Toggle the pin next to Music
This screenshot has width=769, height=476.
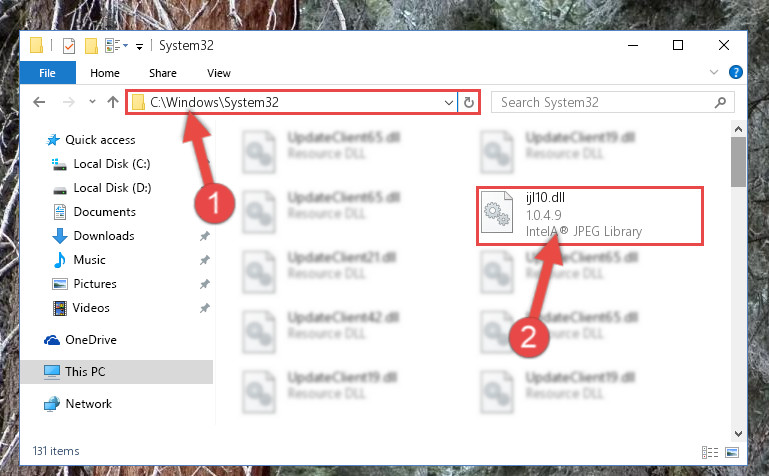(205, 260)
